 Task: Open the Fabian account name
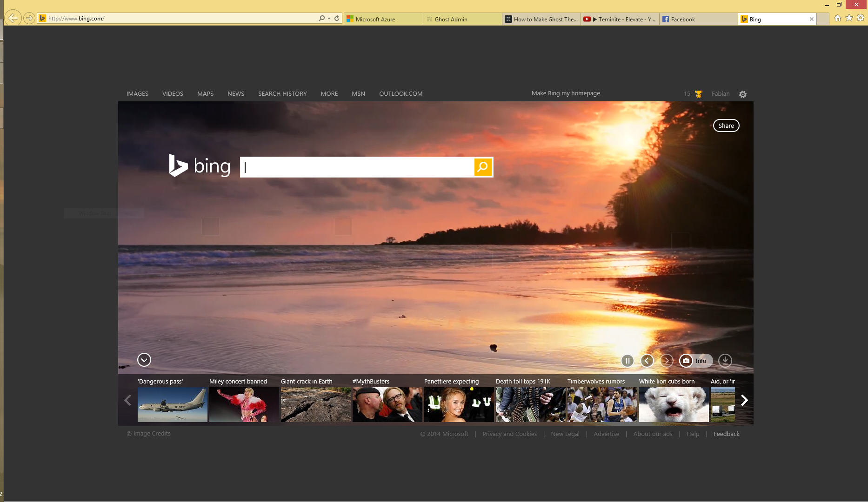[721, 93]
